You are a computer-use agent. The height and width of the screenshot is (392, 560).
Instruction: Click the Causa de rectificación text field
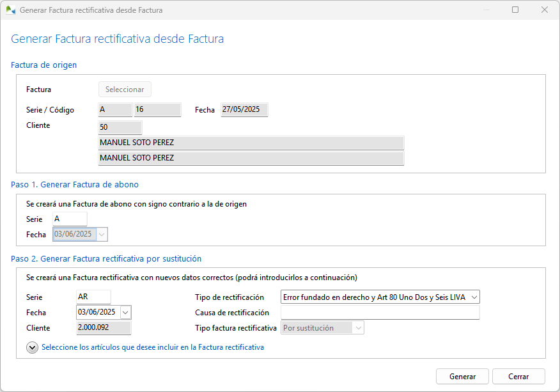pyautogui.click(x=380, y=313)
